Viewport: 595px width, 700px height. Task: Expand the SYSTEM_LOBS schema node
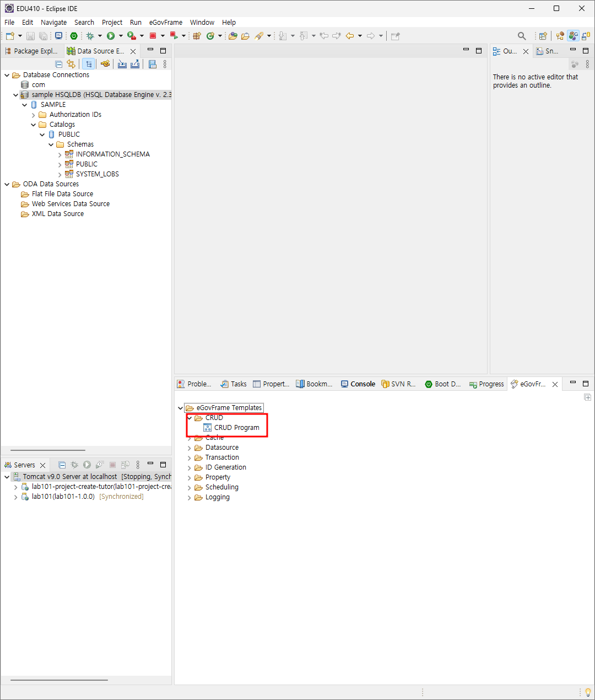click(x=60, y=174)
